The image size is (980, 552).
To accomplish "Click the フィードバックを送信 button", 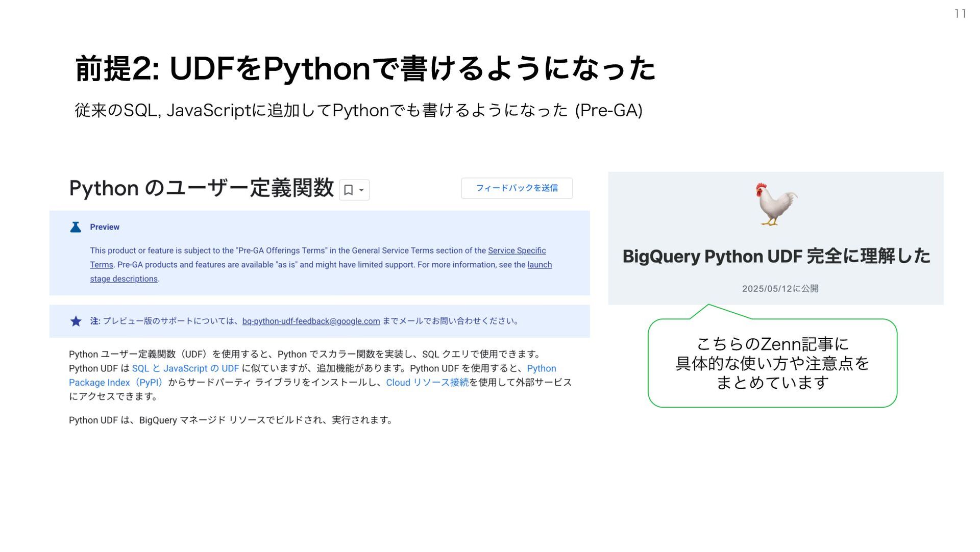I will 517,188.
